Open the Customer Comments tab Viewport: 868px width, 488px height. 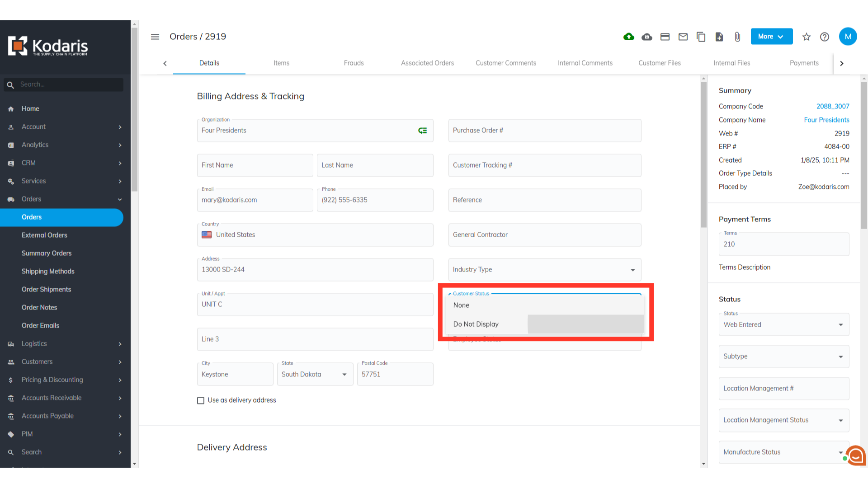click(505, 63)
